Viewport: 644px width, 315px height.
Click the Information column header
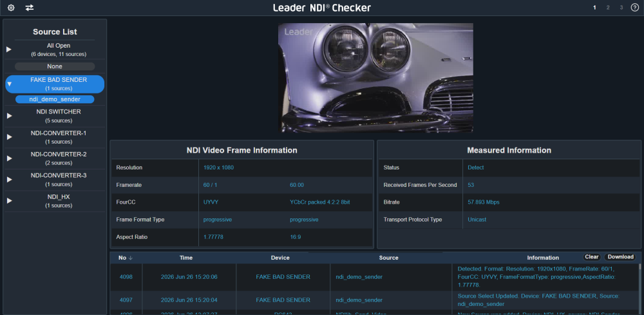click(x=543, y=258)
